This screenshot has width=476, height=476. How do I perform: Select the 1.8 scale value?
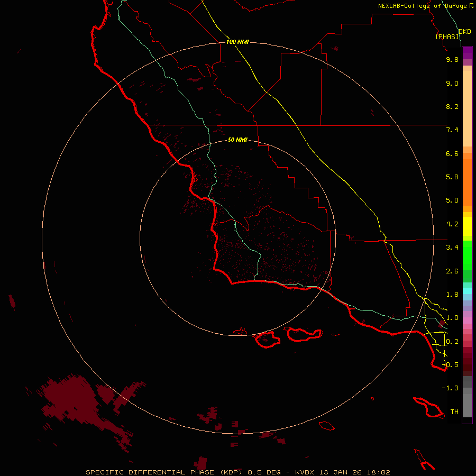point(452,295)
